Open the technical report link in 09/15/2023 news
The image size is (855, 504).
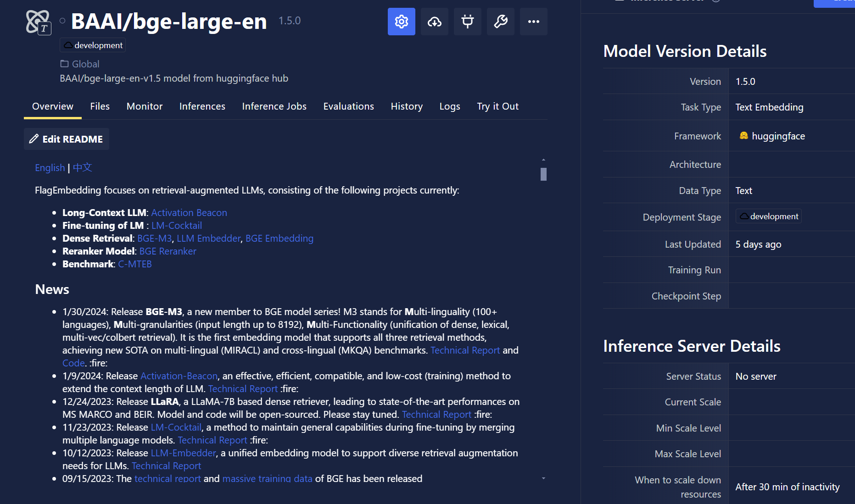tap(168, 479)
